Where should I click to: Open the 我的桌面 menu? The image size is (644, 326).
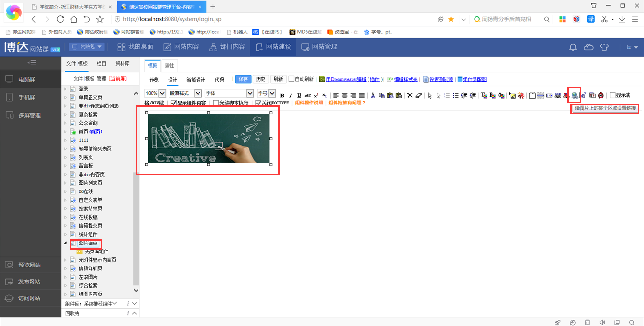point(135,47)
